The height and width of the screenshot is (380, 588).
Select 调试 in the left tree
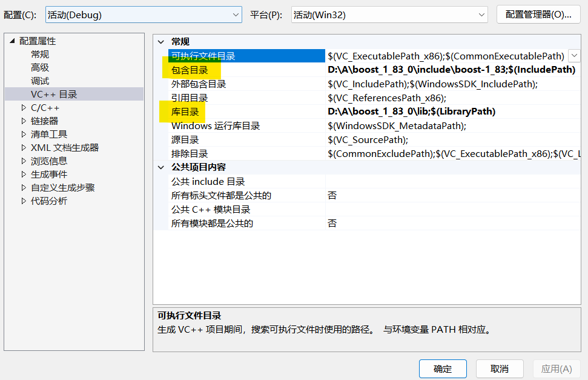tap(40, 81)
